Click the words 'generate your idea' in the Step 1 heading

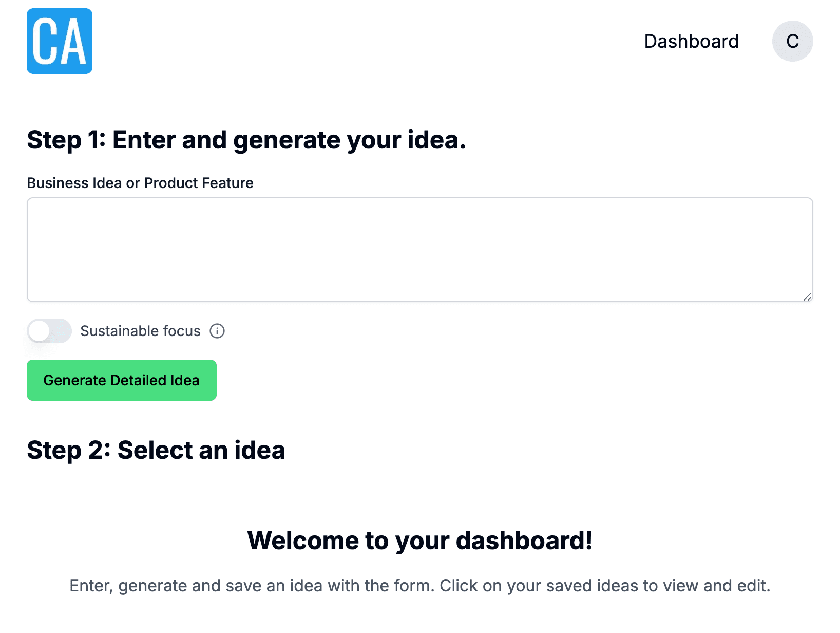[x=349, y=140]
